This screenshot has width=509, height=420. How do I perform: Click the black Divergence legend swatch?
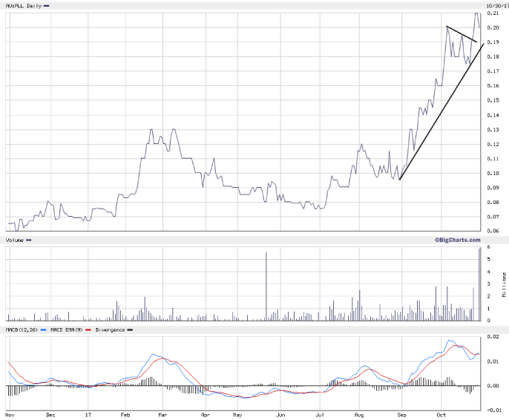click(131, 329)
